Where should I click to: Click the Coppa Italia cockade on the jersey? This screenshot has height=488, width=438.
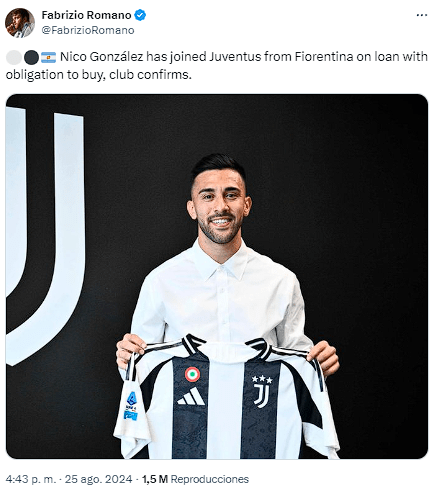(x=192, y=374)
